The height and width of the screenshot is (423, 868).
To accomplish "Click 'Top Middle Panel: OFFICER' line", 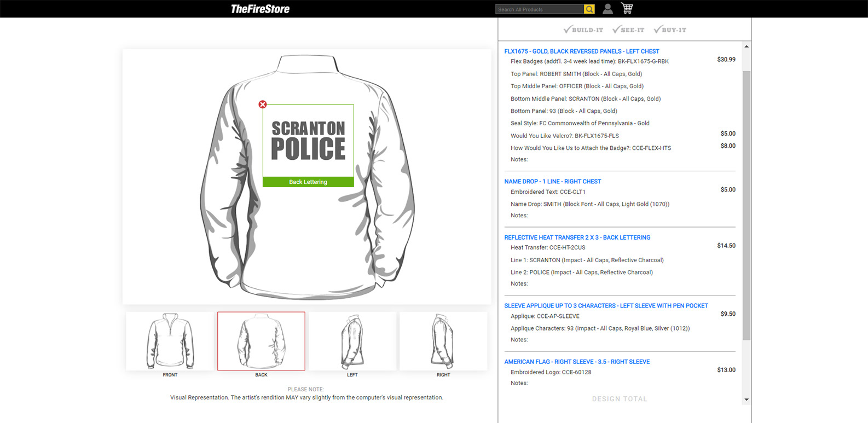I will [x=577, y=86].
